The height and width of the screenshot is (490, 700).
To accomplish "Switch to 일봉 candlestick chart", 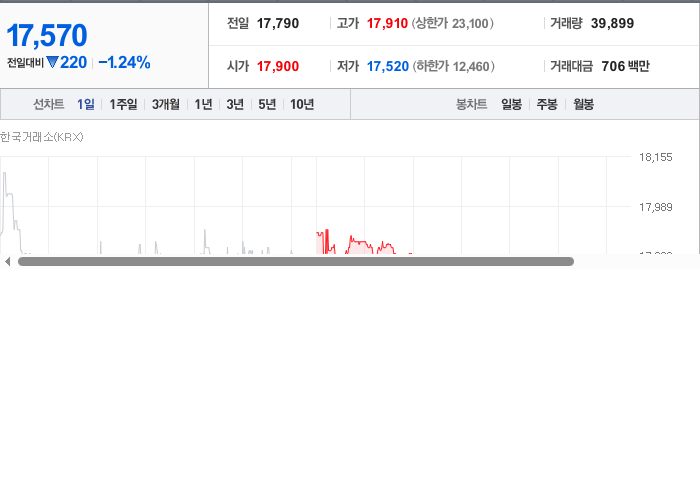I will tap(511, 104).
